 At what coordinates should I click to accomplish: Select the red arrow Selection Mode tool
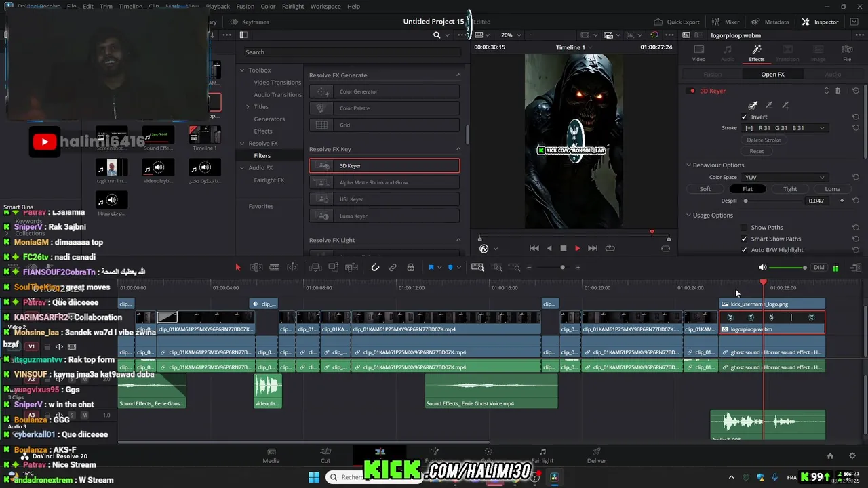238,268
